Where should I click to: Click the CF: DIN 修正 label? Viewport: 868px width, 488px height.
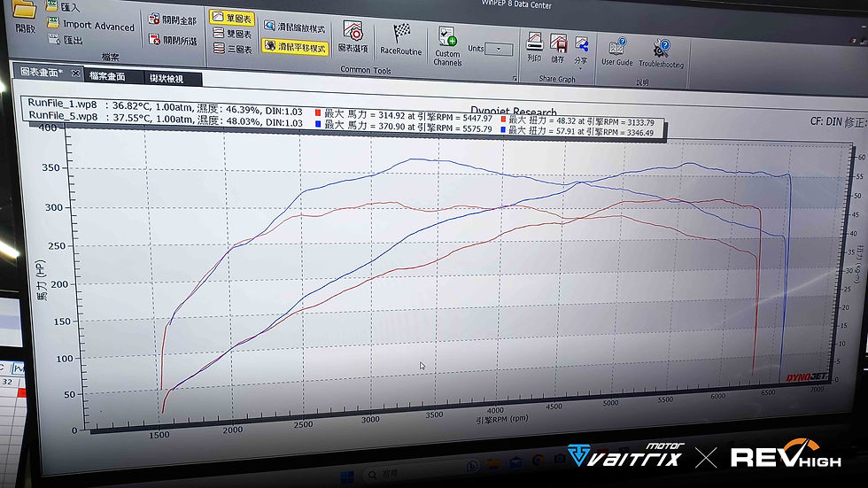click(838, 121)
